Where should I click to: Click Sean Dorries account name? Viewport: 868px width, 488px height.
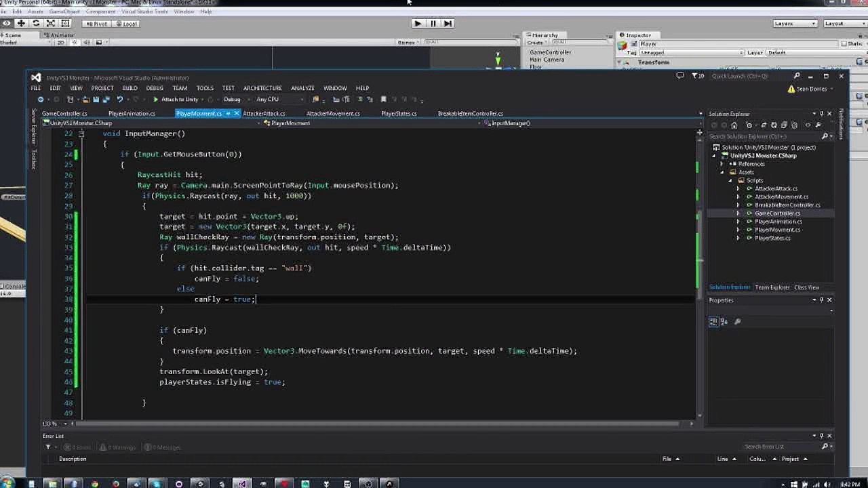click(x=812, y=89)
